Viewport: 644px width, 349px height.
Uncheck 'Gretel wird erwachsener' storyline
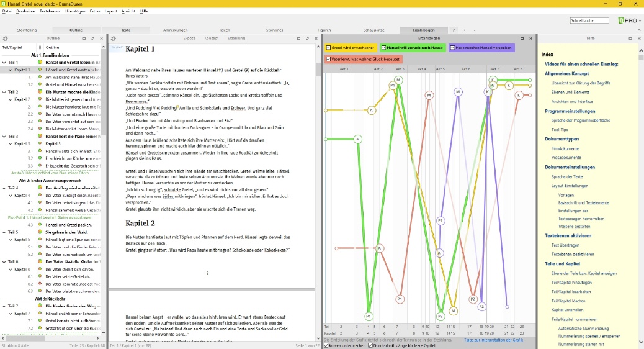tap(329, 48)
